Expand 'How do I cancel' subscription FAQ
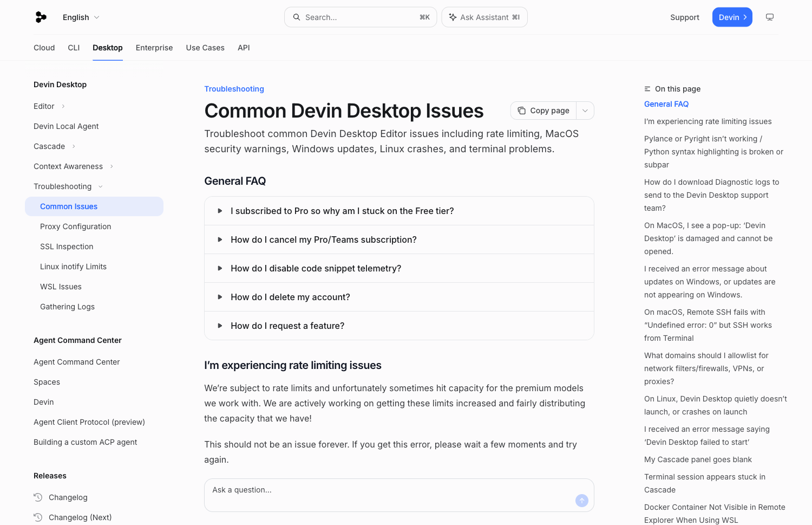 pyautogui.click(x=399, y=239)
